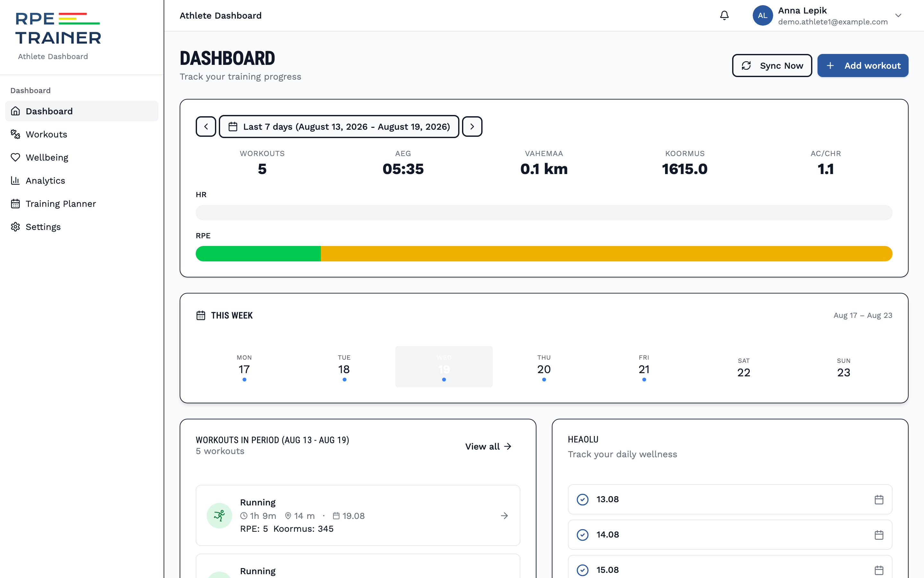Select Tuesday 18 in This Week

(344, 367)
